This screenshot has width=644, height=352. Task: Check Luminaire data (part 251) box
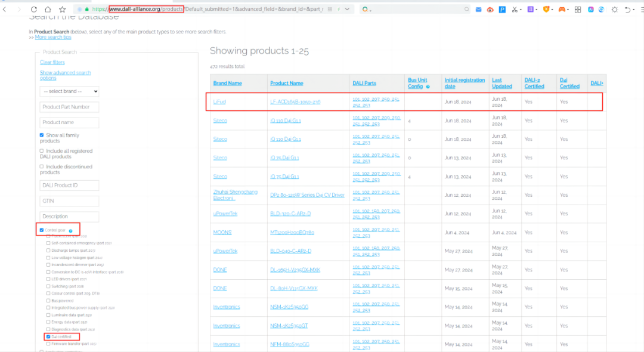[48, 315]
